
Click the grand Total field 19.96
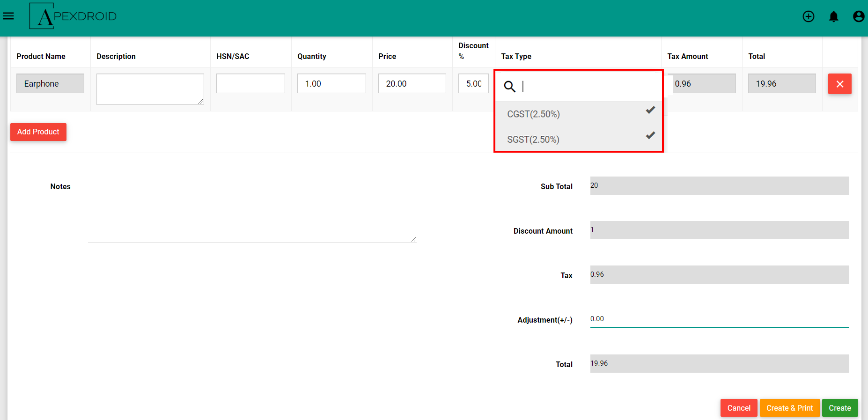pos(720,363)
